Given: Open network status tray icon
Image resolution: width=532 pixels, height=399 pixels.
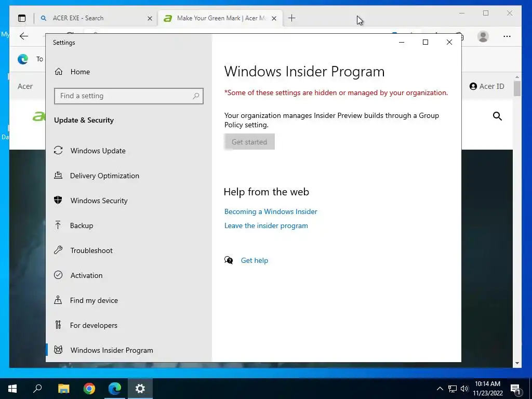Looking at the screenshot, I should point(453,389).
